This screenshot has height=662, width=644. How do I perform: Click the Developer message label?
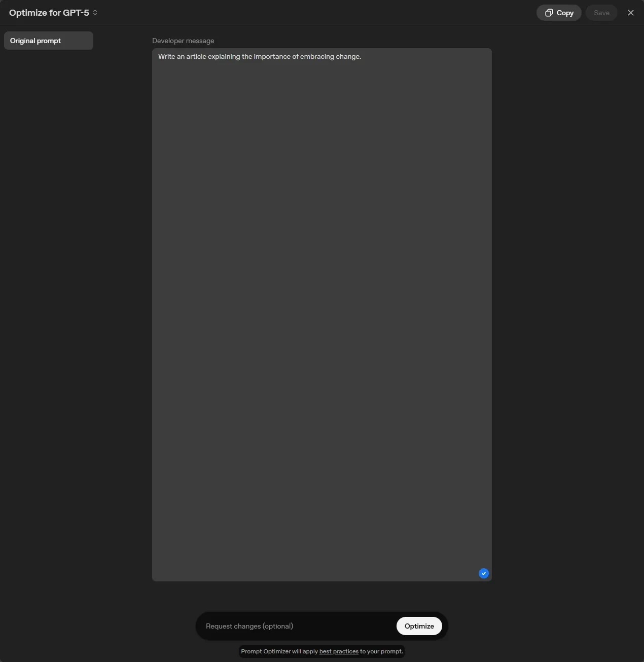coord(183,41)
